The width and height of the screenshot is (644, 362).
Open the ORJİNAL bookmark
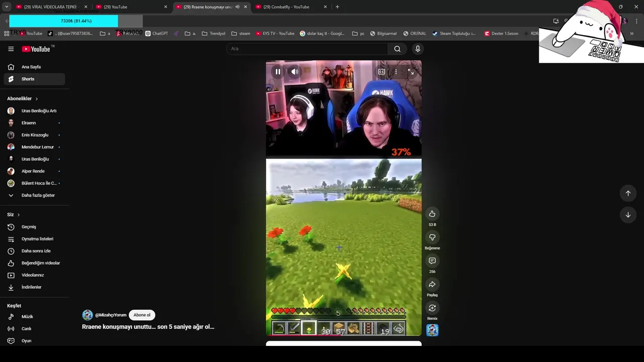point(414,34)
